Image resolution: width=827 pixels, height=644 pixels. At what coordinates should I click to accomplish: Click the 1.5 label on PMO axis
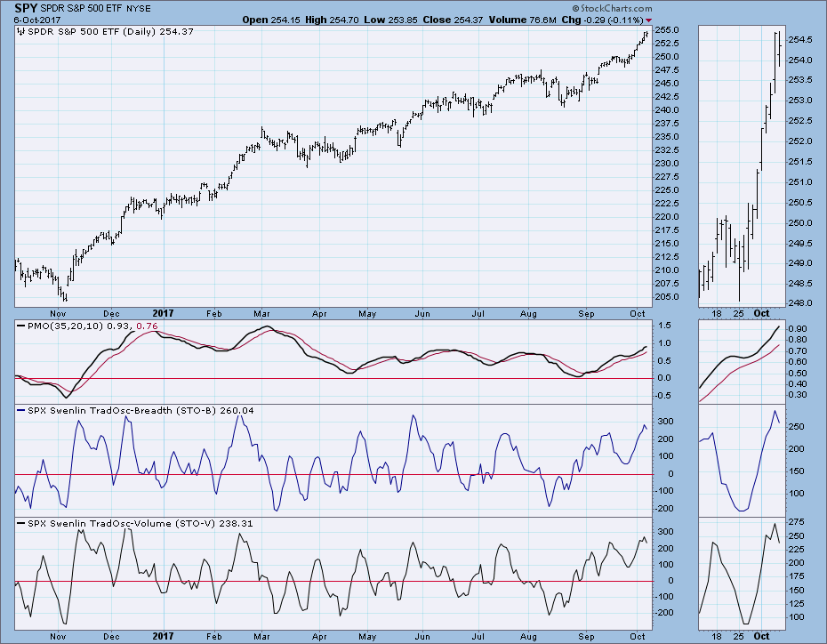(664, 326)
